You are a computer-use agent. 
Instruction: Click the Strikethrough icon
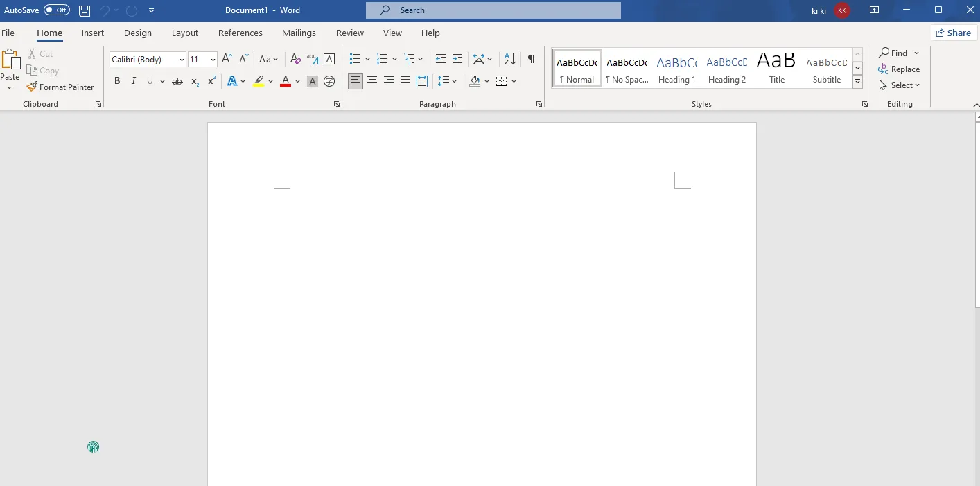pos(177,81)
